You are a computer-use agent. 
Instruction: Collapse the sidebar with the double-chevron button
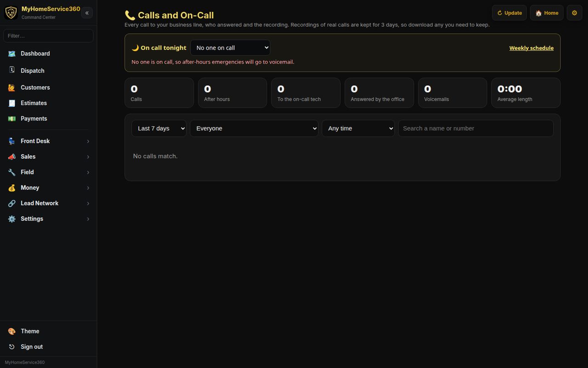coord(87,13)
